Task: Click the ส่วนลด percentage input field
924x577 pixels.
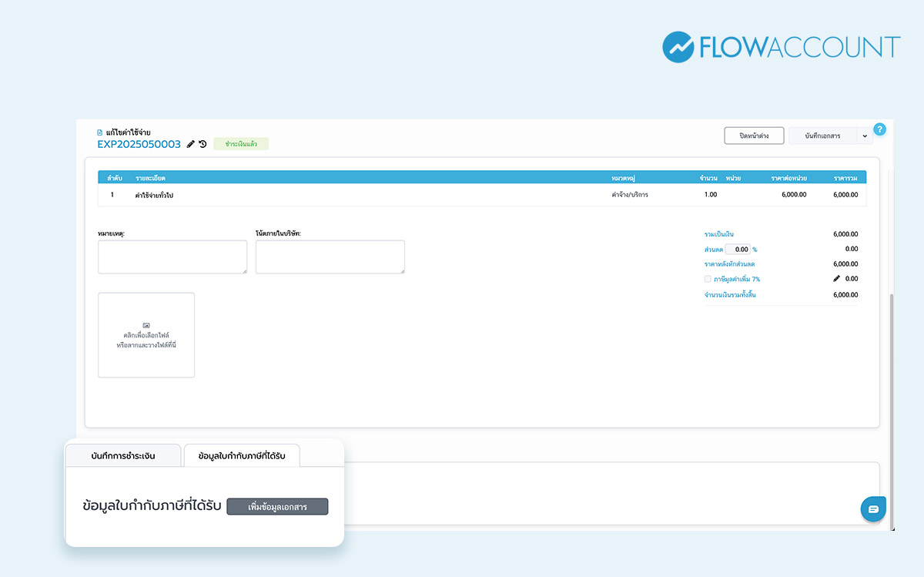Action: coord(738,250)
